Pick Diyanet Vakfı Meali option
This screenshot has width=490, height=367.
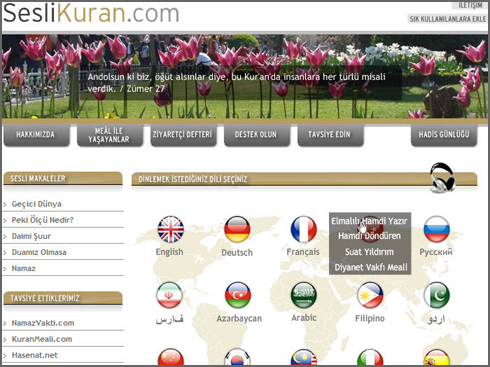[371, 267]
